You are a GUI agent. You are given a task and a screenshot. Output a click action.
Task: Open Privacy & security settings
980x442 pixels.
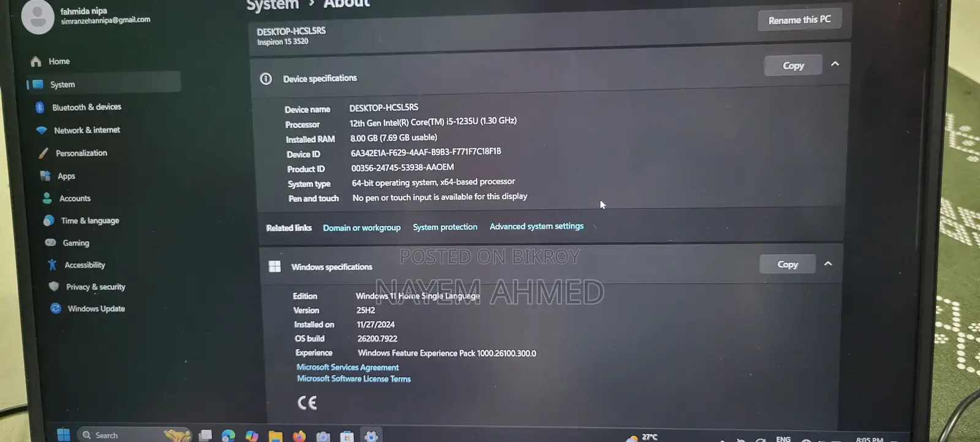click(95, 287)
